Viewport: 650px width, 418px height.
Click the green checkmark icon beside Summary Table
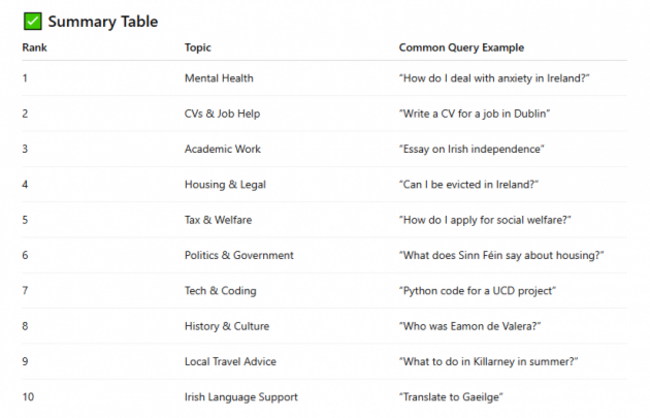click(32, 21)
